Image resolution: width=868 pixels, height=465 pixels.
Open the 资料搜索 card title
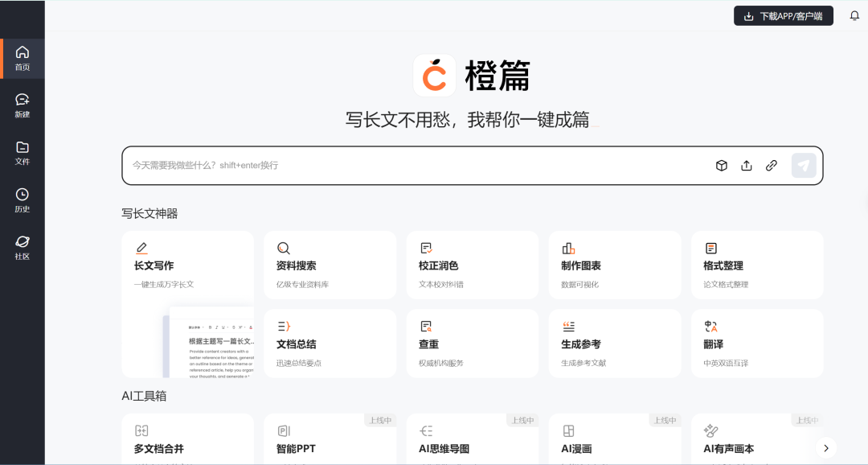(296, 265)
